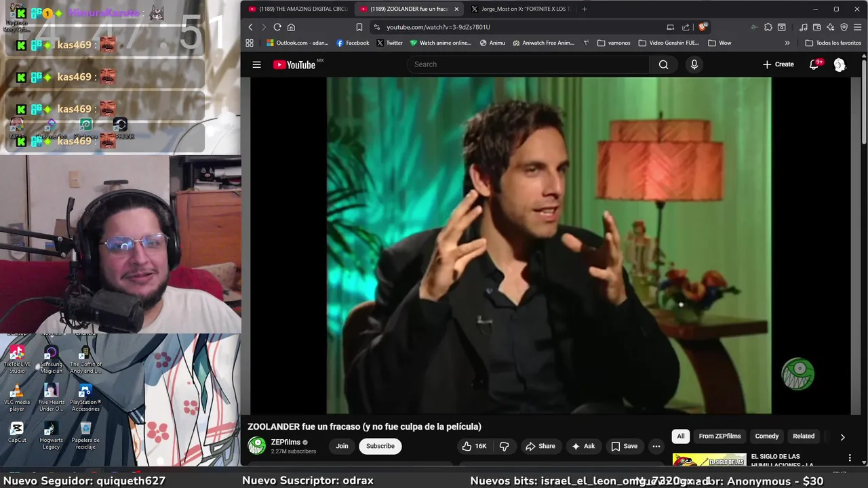This screenshot has height=488, width=868.
Task: Open the apps grid in bookmarks bar
Action: (250, 43)
